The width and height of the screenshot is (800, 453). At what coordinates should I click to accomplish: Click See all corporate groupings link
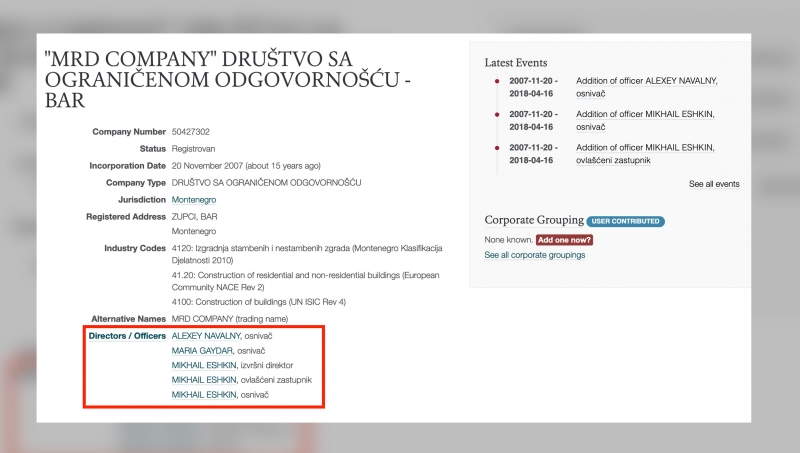[x=535, y=255]
